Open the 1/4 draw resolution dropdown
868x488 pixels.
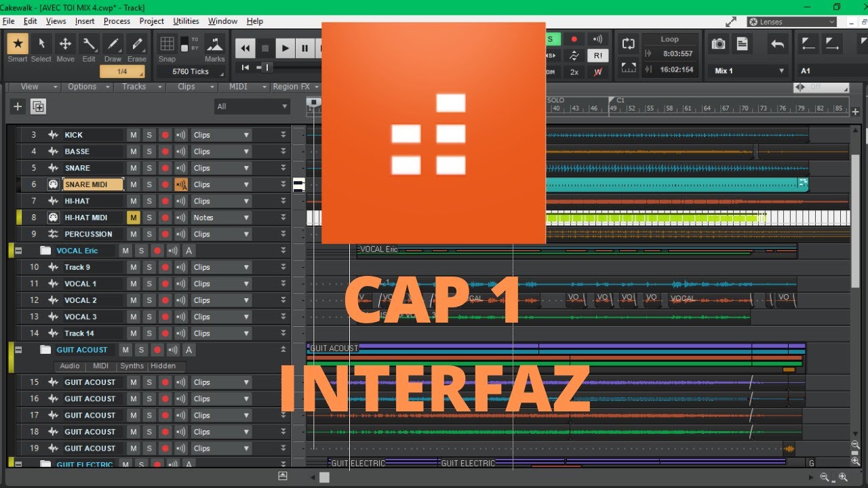click(x=123, y=71)
